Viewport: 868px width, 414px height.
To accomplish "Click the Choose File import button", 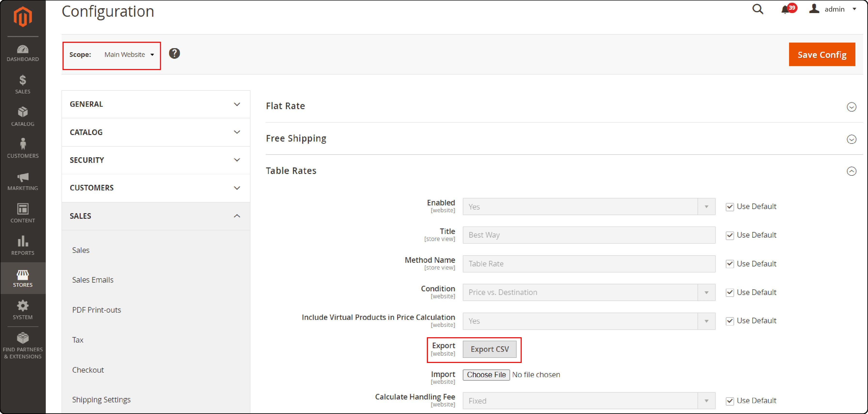I will 486,375.
